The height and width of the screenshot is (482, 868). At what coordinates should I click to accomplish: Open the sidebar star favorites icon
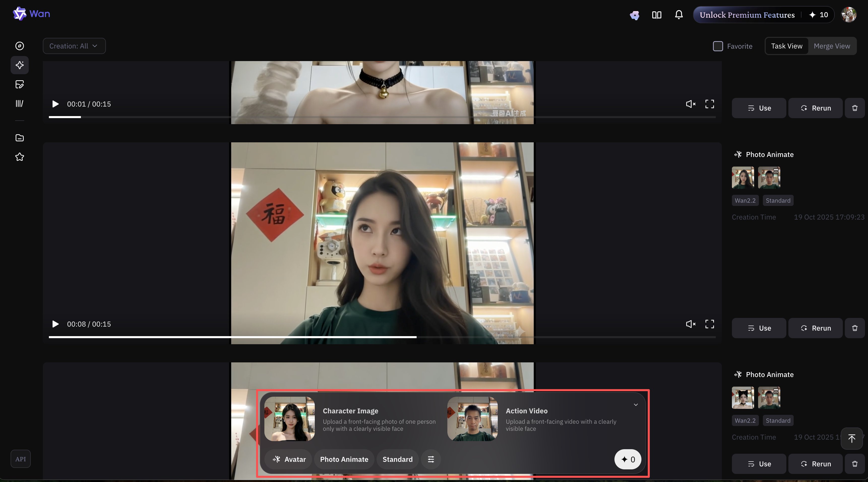pos(20,157)
